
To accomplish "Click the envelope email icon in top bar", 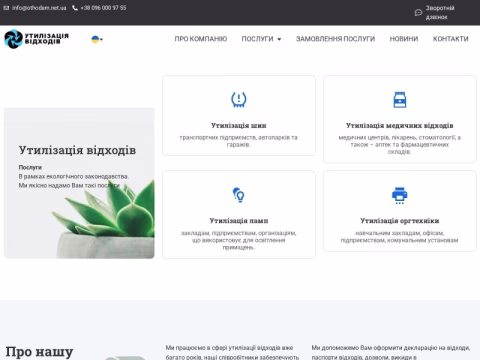I will pyautogui.click(x=6, y=8).
